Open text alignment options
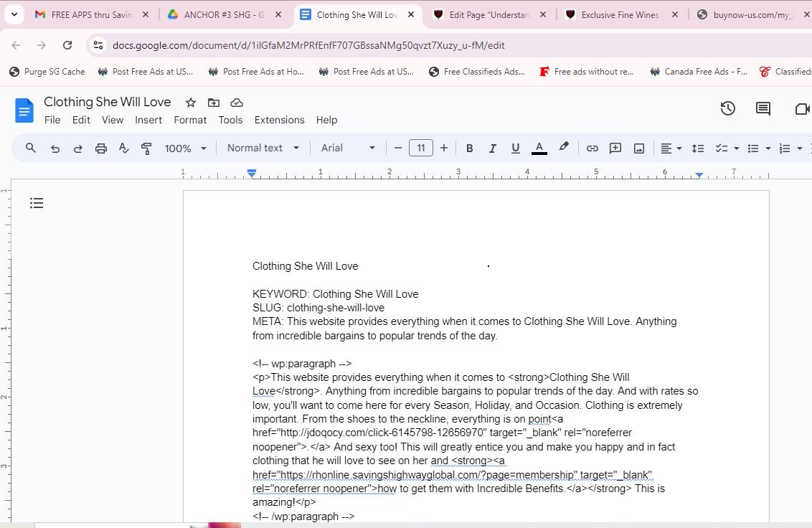This screenshot has height=528, width=812. (671, 148)
